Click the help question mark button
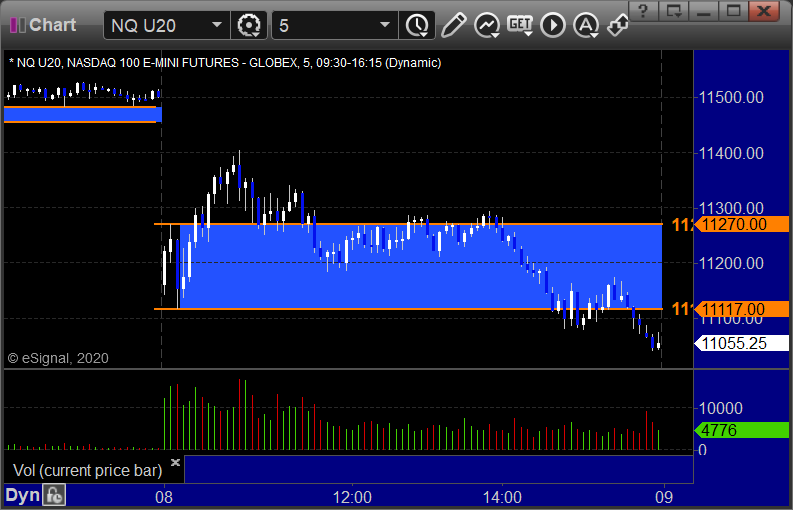 tap(643, 10)
